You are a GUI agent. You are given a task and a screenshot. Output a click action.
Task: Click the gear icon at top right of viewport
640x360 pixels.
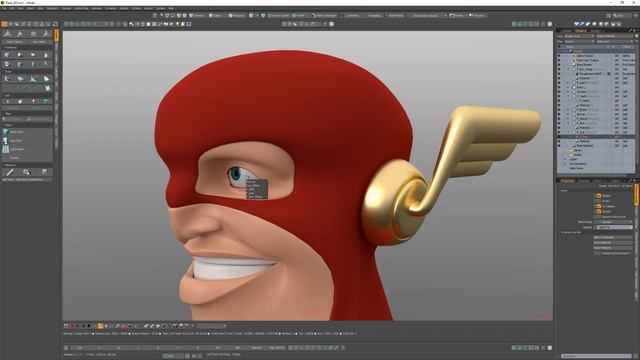coord(549,24)
